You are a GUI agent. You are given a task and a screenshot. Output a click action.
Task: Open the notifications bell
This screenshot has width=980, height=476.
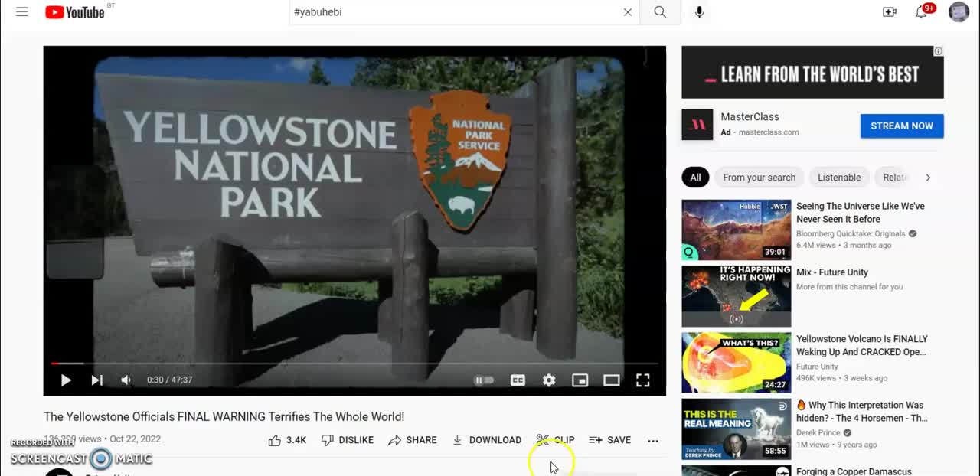point(922,12)
